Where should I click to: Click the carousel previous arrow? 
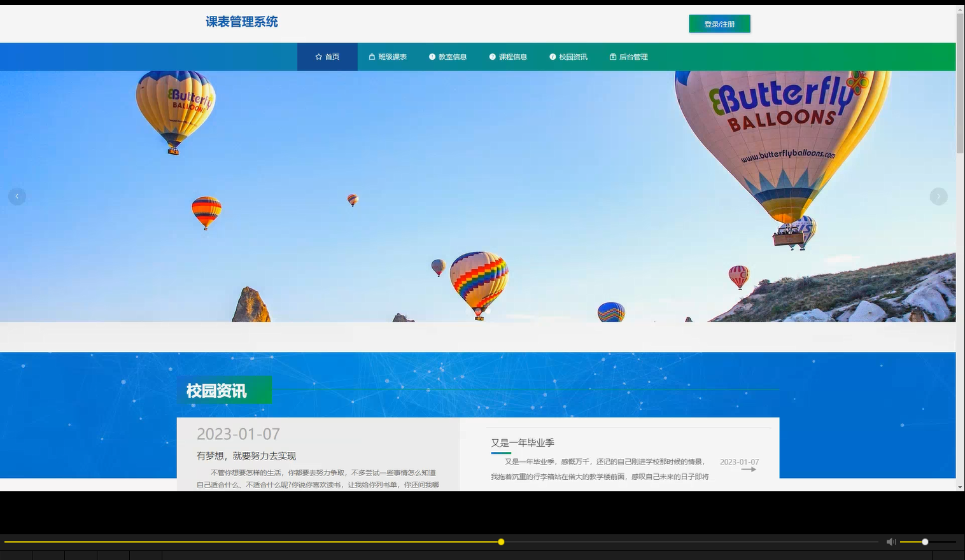pos(17,196)
